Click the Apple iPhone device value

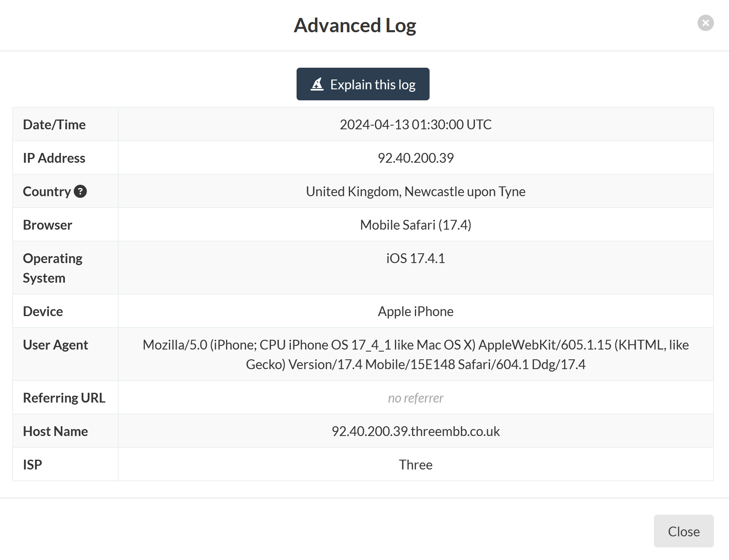[x=415, y=311]
